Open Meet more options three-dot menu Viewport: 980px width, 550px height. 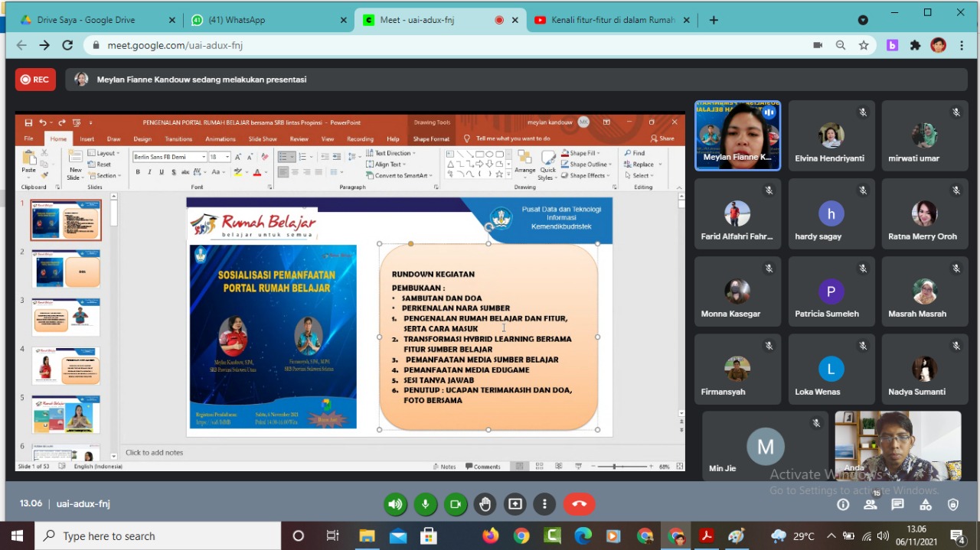[544, 504]
